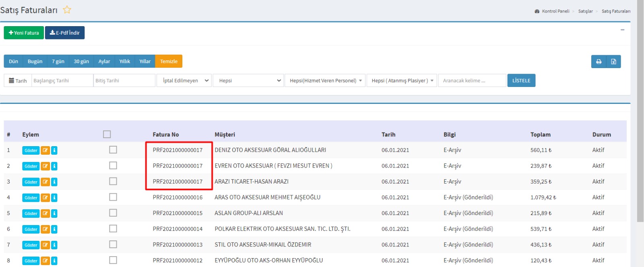
Task: Open the İptal Edilmeyen dropdown
Action: tap(184, 81)
